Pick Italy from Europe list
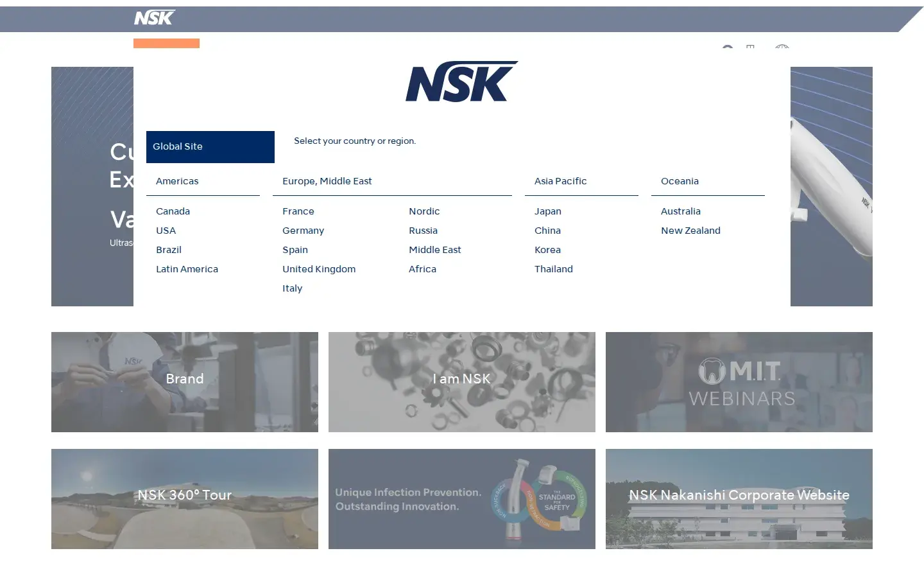The width and height of the screenshot is (924, 578). tap(292, 288)
